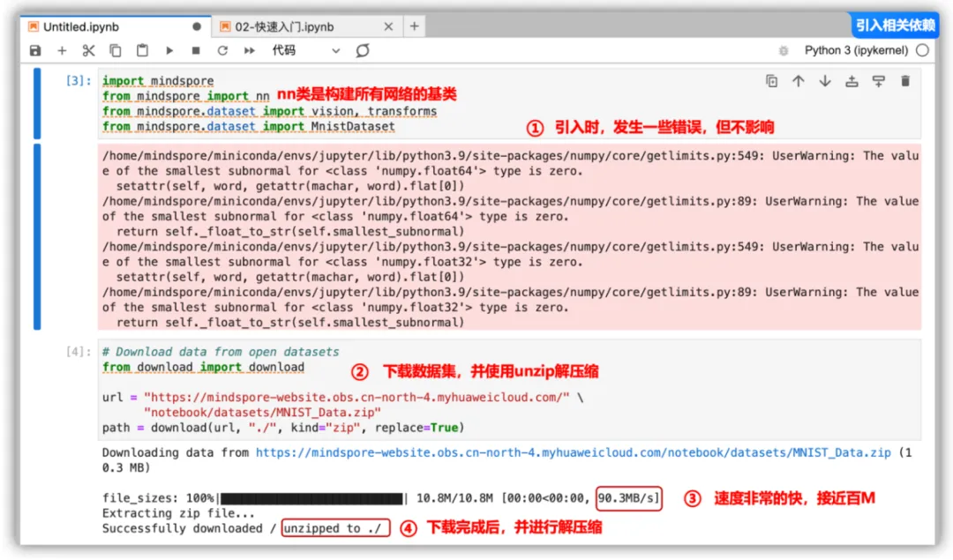Viewport: 953px width, 560px height.
Task: Open the debugger bug icon
Action: tap(784, 51)
